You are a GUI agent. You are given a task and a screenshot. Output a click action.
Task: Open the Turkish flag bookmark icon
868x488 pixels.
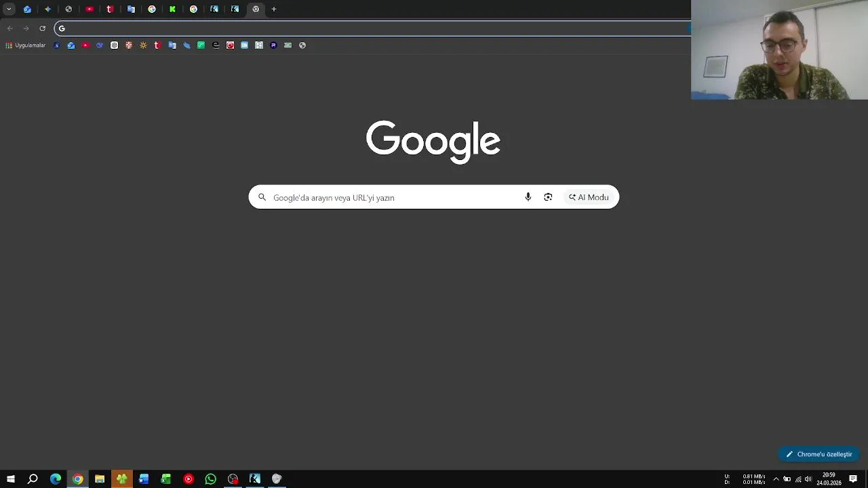coord(230,45)
